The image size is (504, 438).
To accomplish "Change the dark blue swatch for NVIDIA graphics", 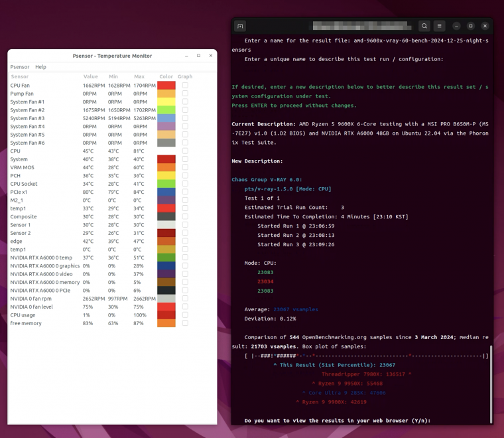I will (166, 265).
